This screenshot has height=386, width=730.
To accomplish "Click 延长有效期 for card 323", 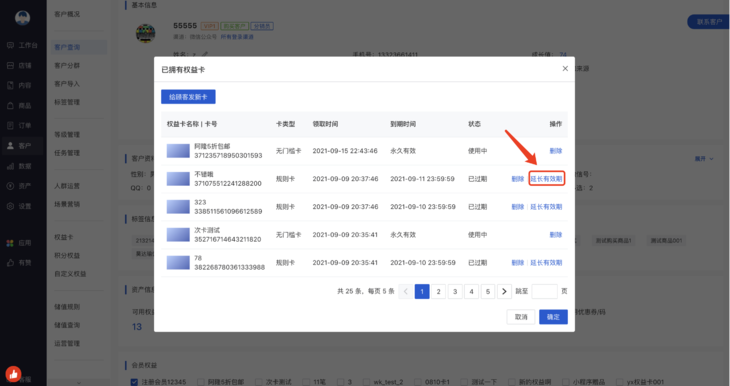I will (547, 207).
